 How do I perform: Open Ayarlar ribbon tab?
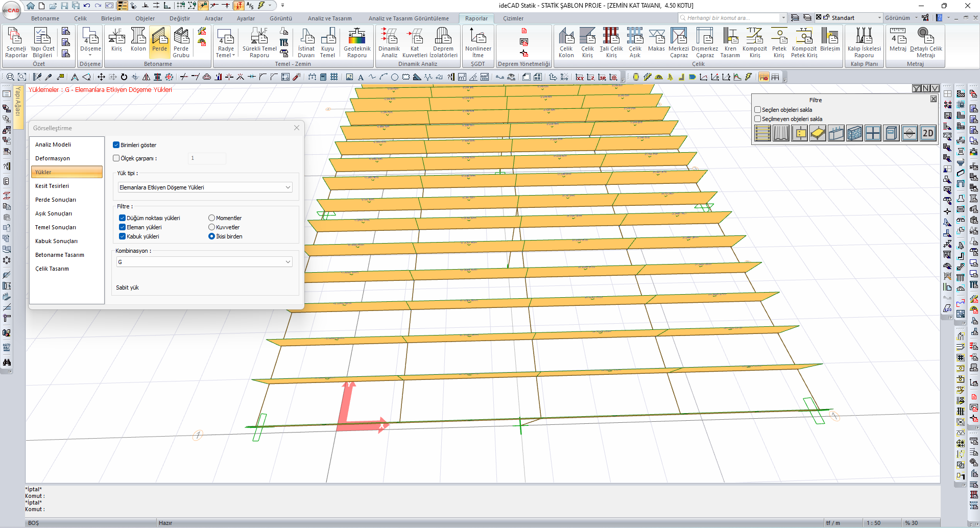coord(246,18)
